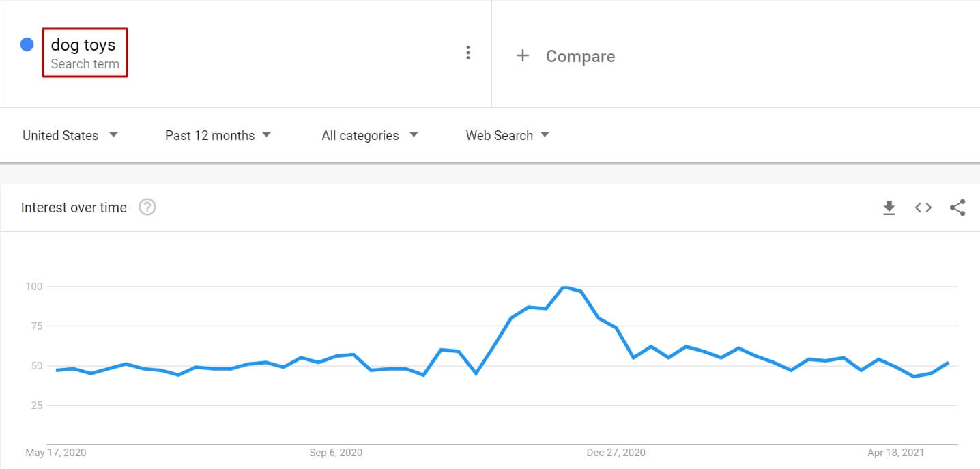Click the plus icon beside Compare
The image size is (980, 469).
[x=523, y=55]
